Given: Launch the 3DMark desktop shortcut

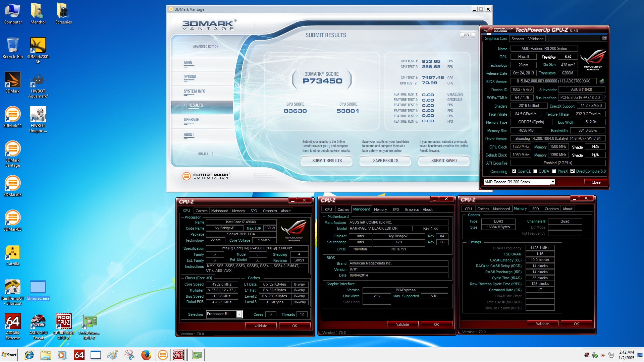Looking at the screenshot, I should click(13, 83).
